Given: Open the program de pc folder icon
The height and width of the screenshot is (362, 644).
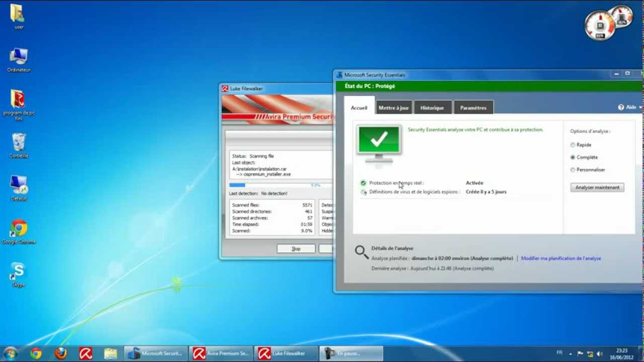Looking at the screenshot, I should click(x=19, y=105).
